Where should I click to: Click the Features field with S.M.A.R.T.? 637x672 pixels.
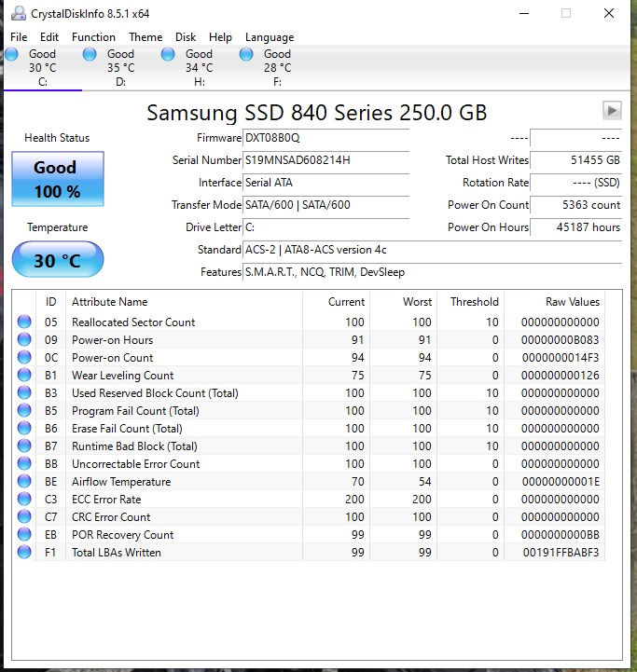pos(432,272)
